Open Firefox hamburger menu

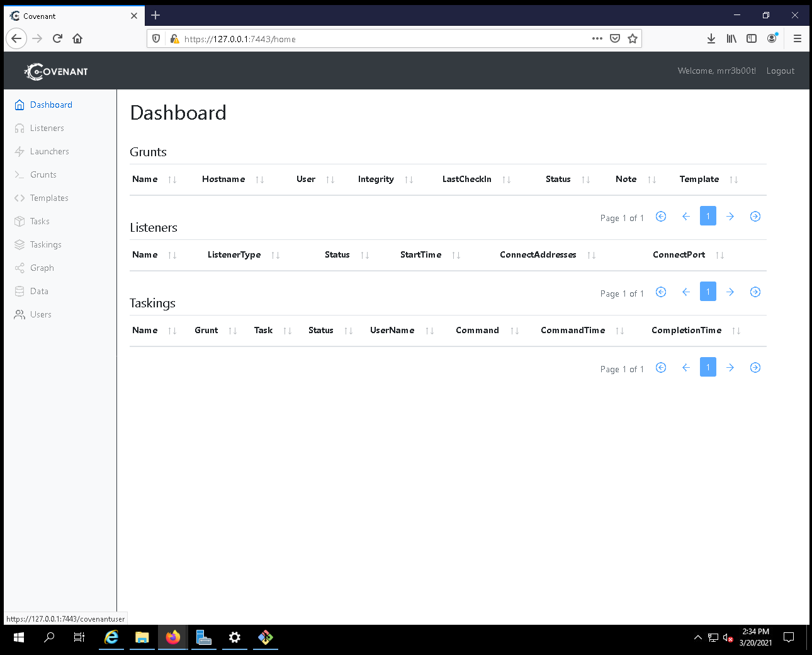click(x=798, y=38)
